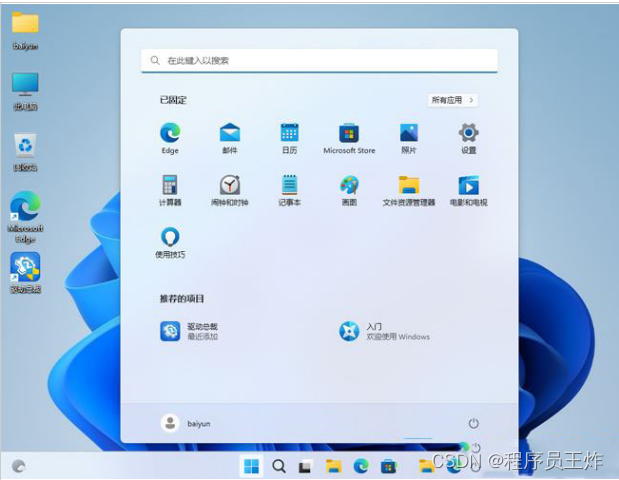Select the 此电脑 This PC desktop icon
619x480 pixels.
coord(25,92)
